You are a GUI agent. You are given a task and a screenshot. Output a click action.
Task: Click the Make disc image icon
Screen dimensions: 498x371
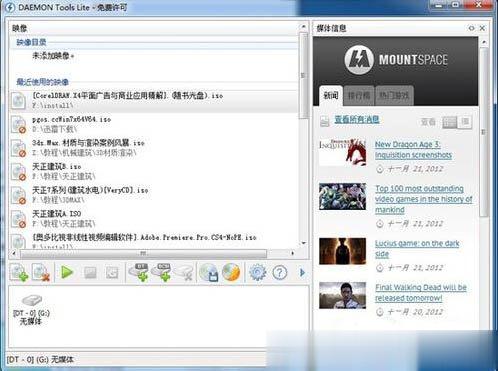pos(209,272)
